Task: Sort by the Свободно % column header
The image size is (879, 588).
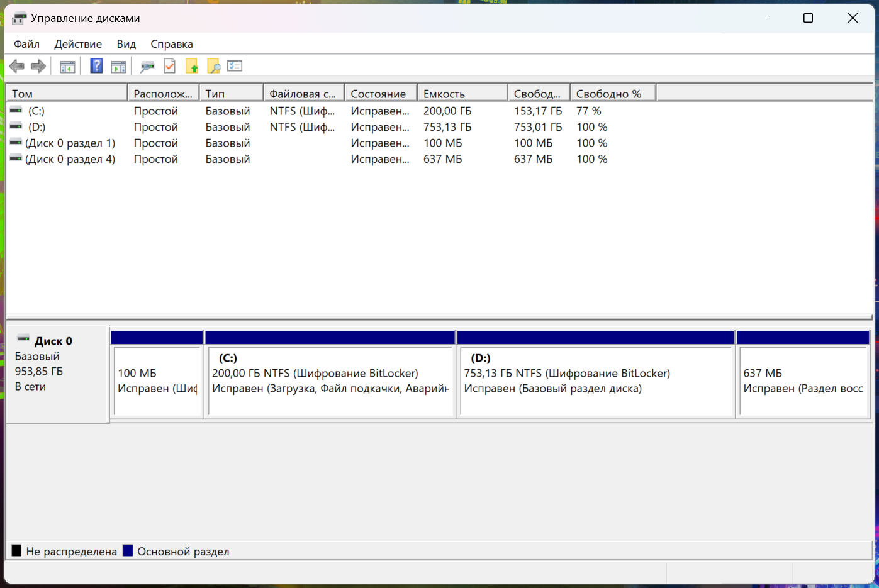Action: [613, 94]
